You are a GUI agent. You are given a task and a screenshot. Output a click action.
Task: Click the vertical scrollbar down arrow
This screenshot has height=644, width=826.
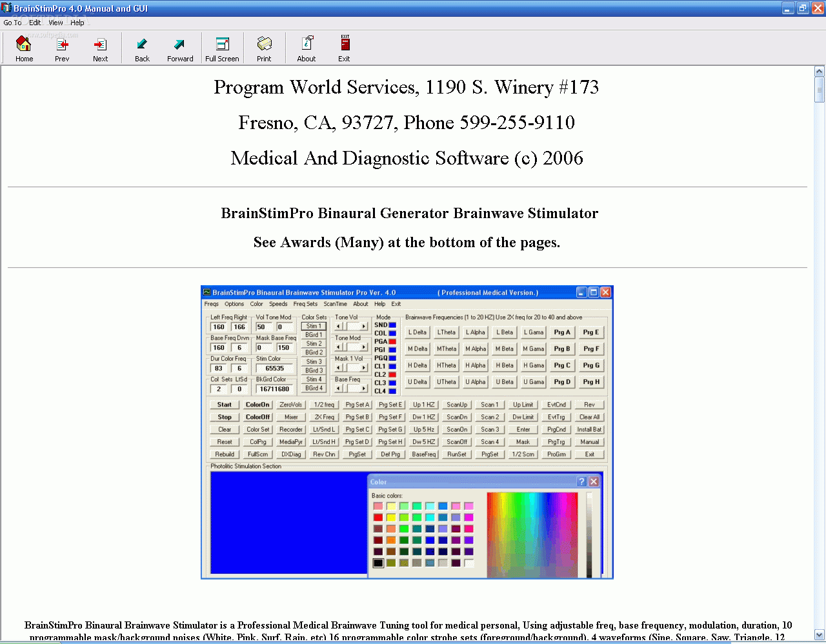pyautogui.click(x=820, y=634)
